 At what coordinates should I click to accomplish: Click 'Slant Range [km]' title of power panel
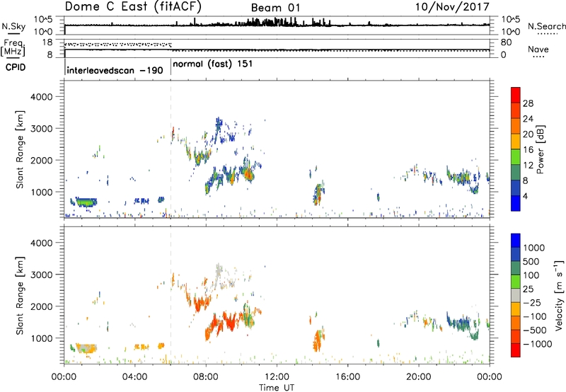(20, 149)
